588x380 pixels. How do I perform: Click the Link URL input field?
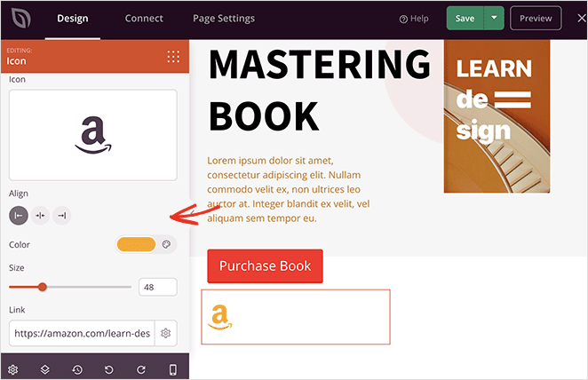(x=82, y=334)
